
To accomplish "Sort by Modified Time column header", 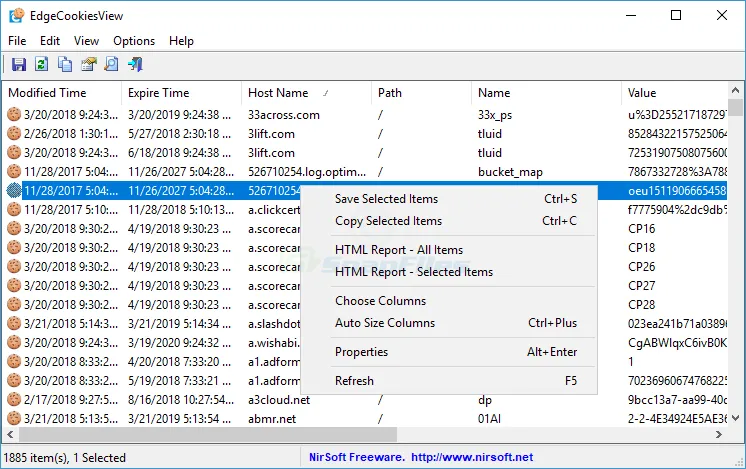I will coord(61,93).
